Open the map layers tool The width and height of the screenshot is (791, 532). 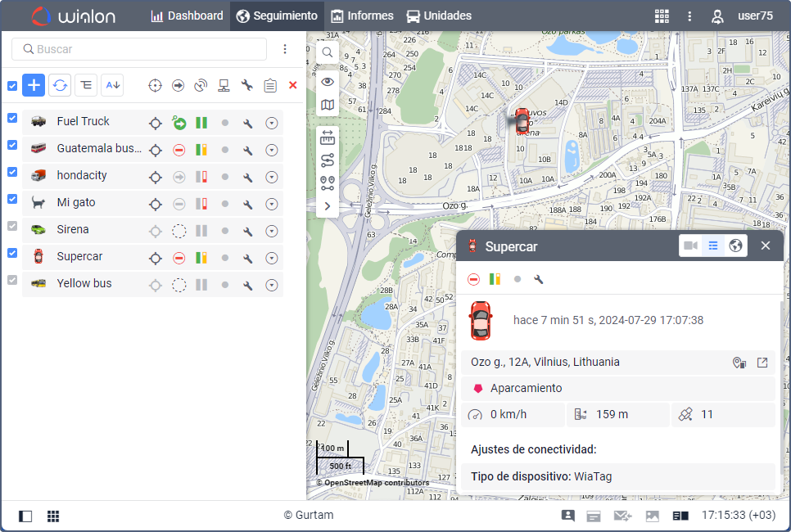[328, 106]
